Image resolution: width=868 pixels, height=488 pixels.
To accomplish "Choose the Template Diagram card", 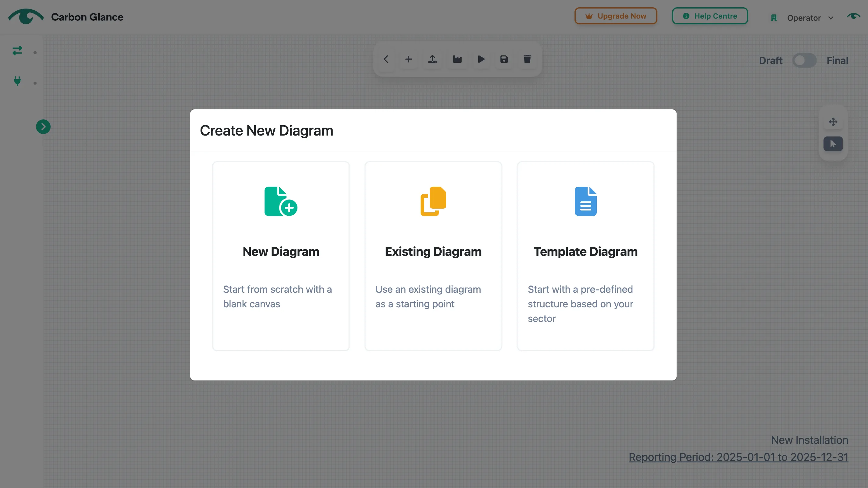I will point(586,256).
